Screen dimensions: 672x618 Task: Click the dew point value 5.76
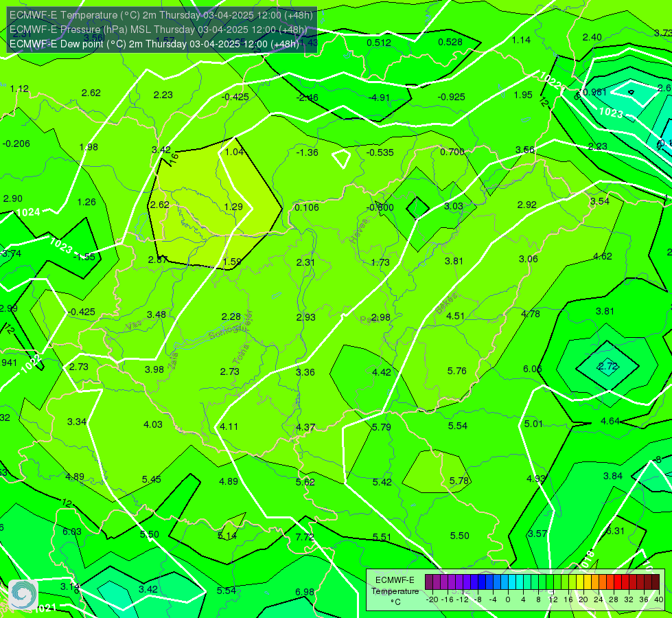[x=457, y=371]
